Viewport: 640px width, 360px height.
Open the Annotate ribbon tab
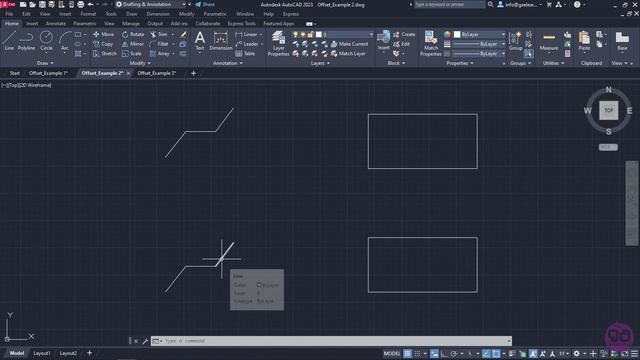coord(56,24)
